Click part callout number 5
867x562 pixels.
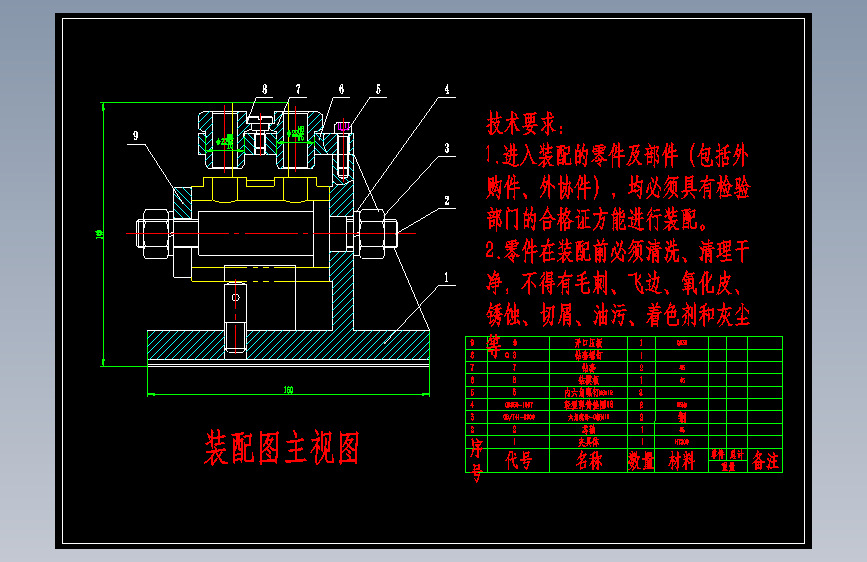(378, 89)
